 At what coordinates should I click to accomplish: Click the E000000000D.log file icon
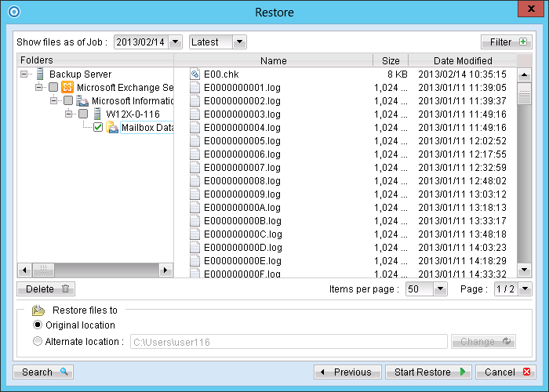[x=195, y=247]
